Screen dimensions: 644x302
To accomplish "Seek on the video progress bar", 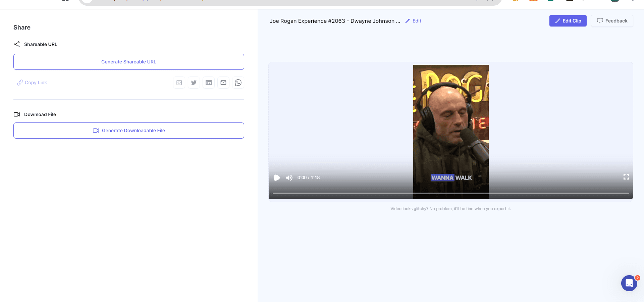I will point(450,193).
